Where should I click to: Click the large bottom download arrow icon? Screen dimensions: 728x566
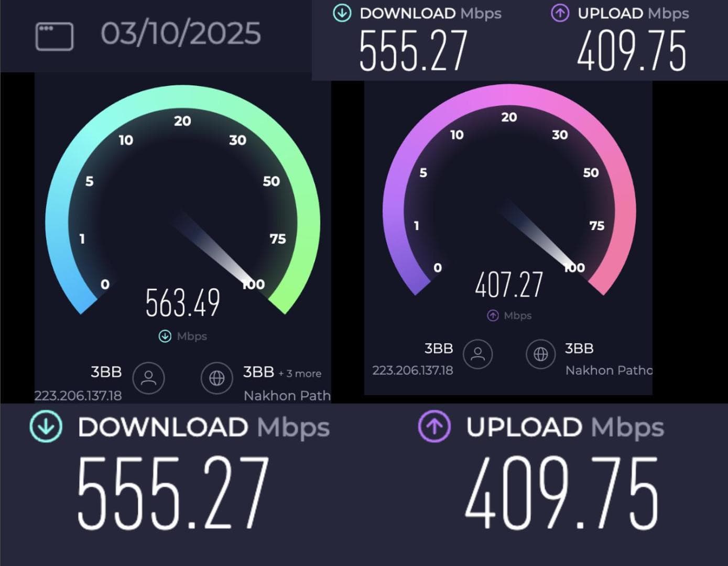[46, 427]
